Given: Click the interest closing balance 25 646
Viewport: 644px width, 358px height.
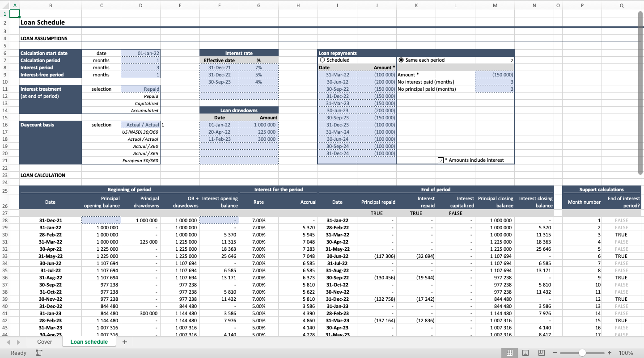Looking at the screenshot, I should click(x=534, y=249).
